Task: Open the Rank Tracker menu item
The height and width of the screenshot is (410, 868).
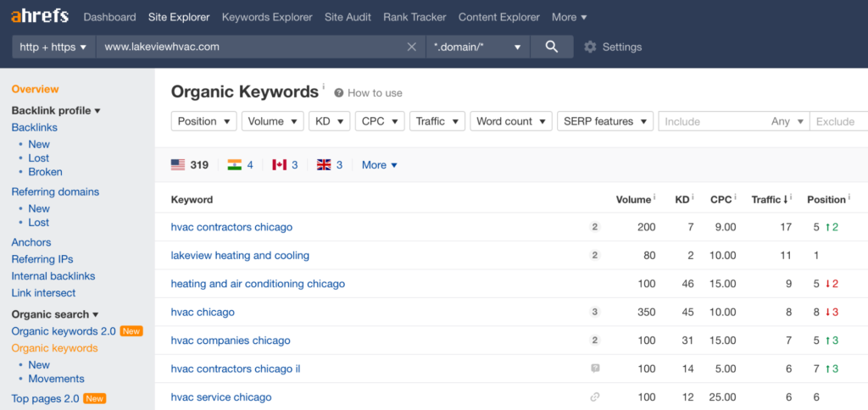Action: tap(415, 17)
